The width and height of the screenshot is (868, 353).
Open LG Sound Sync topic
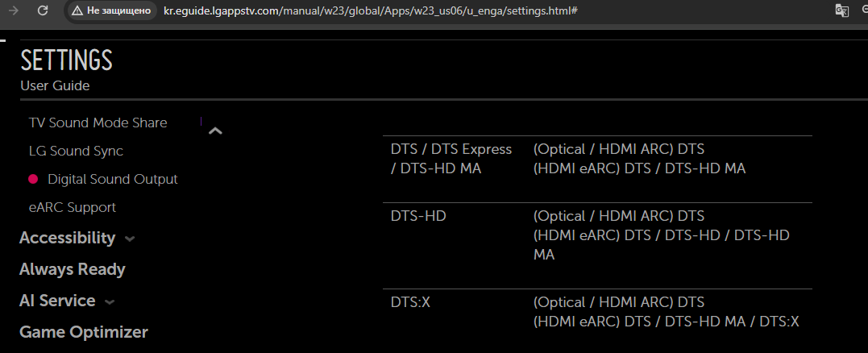pos(76,151)
